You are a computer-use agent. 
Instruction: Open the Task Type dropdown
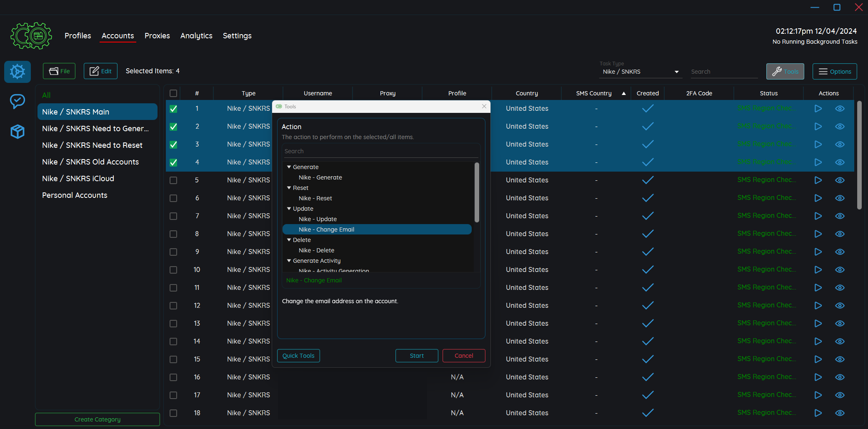[x=640, y=72]
